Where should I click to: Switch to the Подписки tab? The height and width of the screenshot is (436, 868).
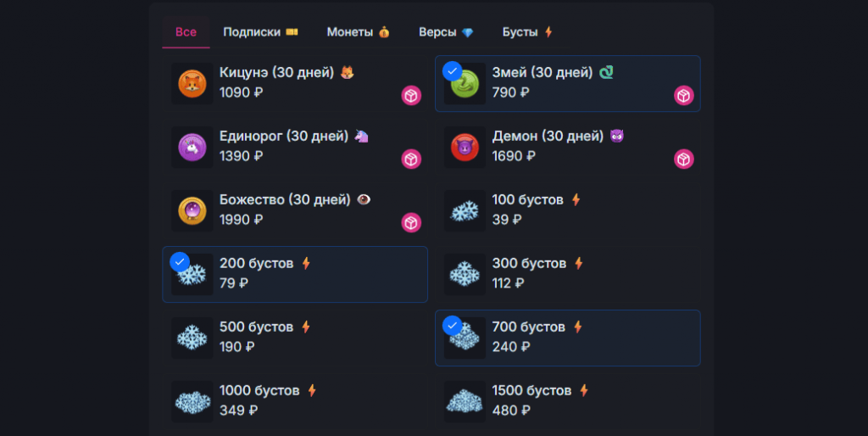click(x=260, y=32)
